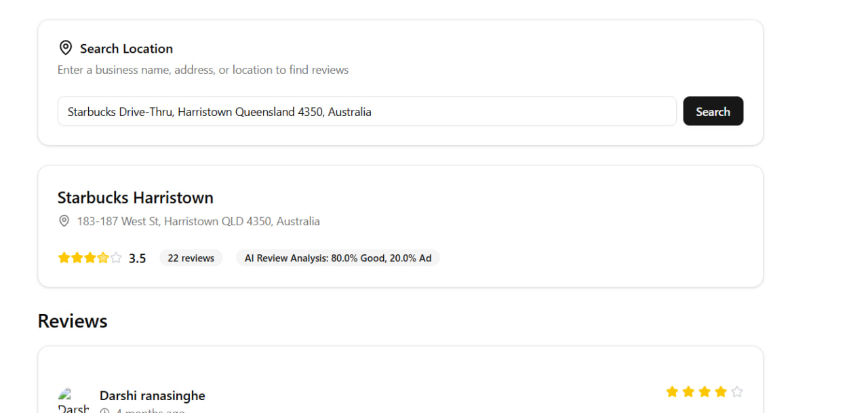The height and width of the screenshot is (413, 868).
Task: Click the Reviews section heading
Action: (x=73, y=321)
